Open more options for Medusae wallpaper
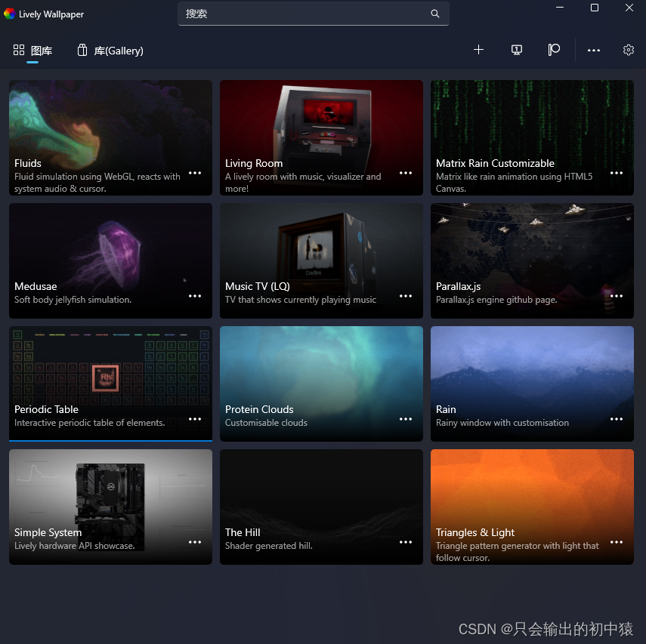Screen dimensions: 646x644 tap(195, 296)
